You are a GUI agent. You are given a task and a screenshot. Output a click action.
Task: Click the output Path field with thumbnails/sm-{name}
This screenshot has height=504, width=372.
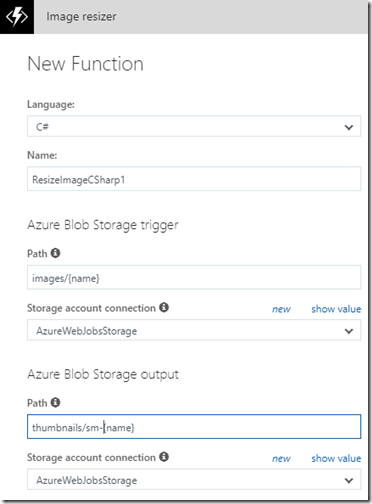194,427
